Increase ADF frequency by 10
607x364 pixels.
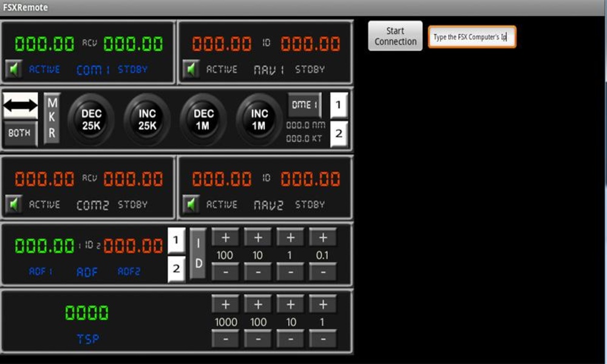[x=258, y=237]
